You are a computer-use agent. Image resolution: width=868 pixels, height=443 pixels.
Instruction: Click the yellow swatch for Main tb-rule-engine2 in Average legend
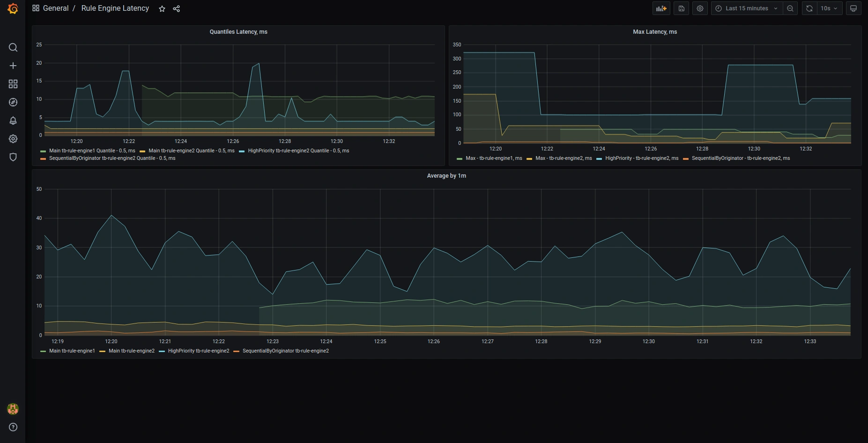click(102, 351)
